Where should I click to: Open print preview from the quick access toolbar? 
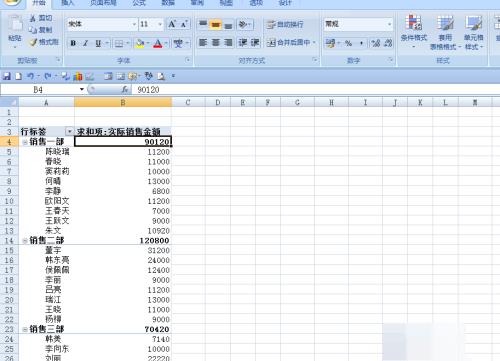point(161,76)
